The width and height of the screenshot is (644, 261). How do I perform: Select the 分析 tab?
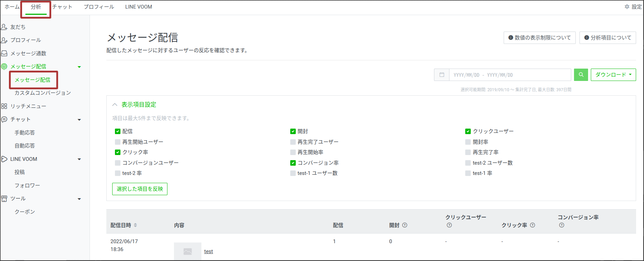tap(36, 7)
